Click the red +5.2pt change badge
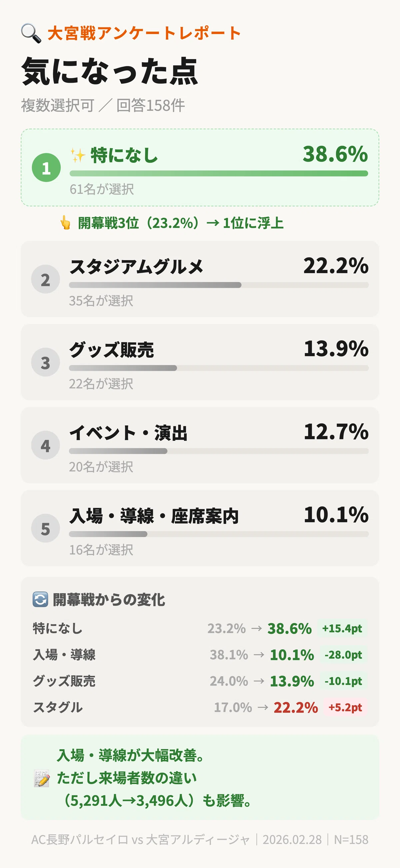The height and width of the screenshot is (868, 400). coord(345,707)
